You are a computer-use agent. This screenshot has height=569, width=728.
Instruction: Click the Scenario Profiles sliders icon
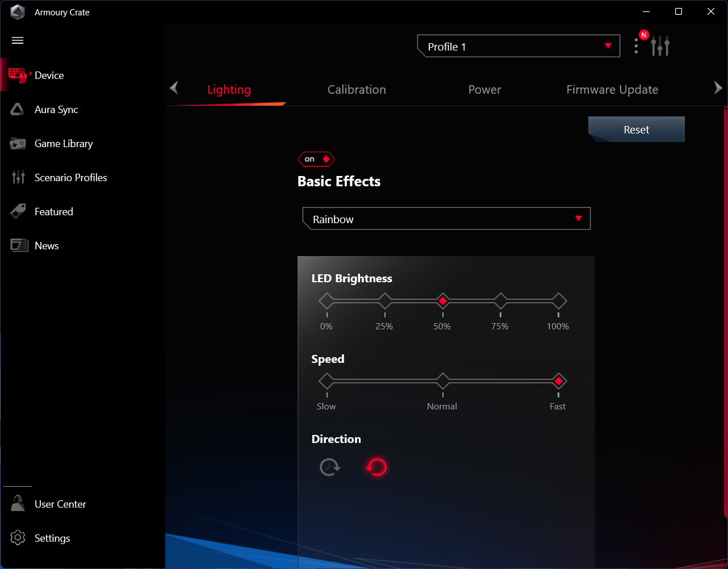pos(18,177)
